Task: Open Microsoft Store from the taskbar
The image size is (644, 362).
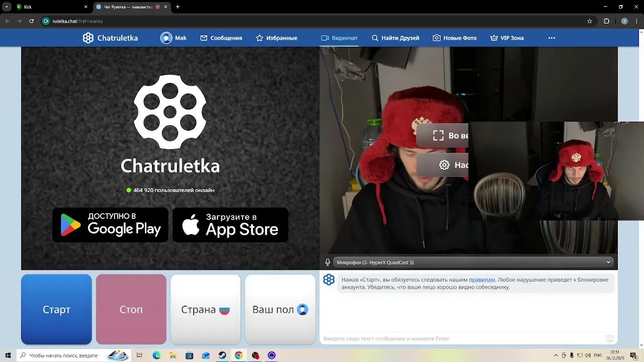Action: (189, 355)
